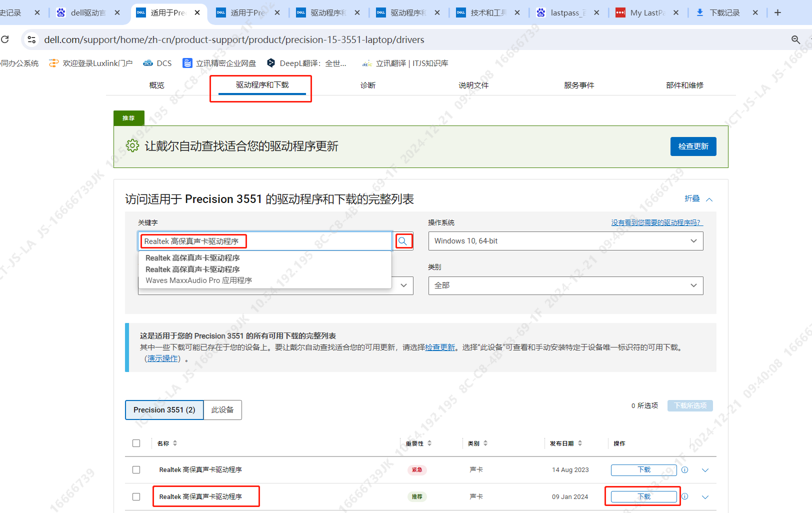
Task: Switch to the 此设备 tab
Action: click(222, 410)
